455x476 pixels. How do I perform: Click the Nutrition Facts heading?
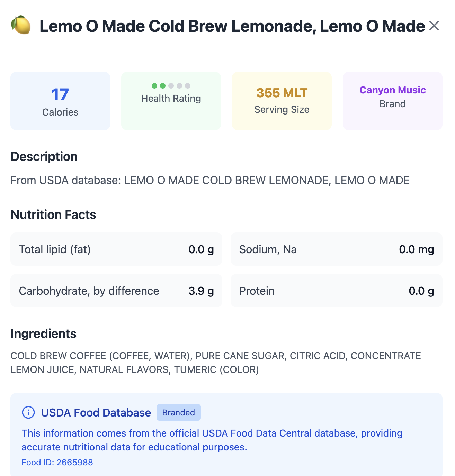pyautogui.click(x=53, y=215)
